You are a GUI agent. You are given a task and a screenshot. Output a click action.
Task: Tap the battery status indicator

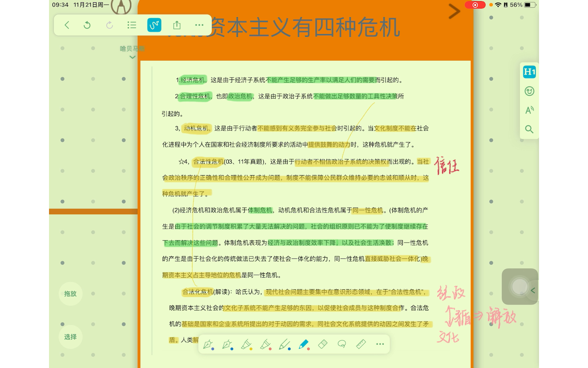click(530, 5)
